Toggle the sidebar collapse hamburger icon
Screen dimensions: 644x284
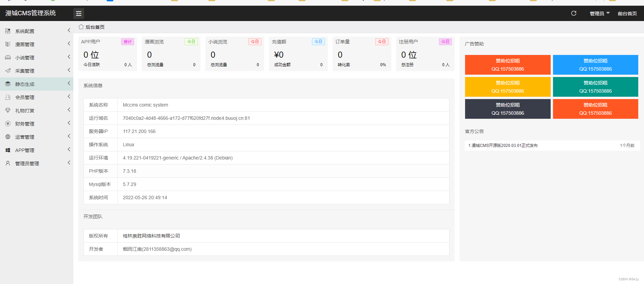[79, 14]
